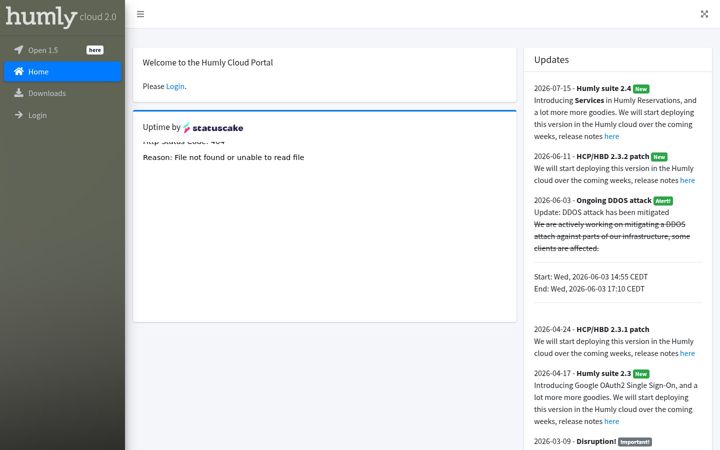
Task: Click the 'here' badge in sidebar
Action: click(95, 50)
